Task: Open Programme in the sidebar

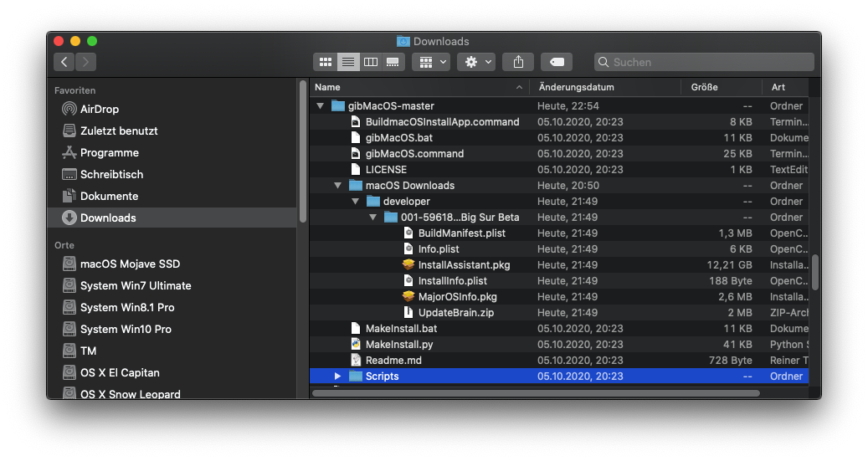Action: [x=109, y=152]
